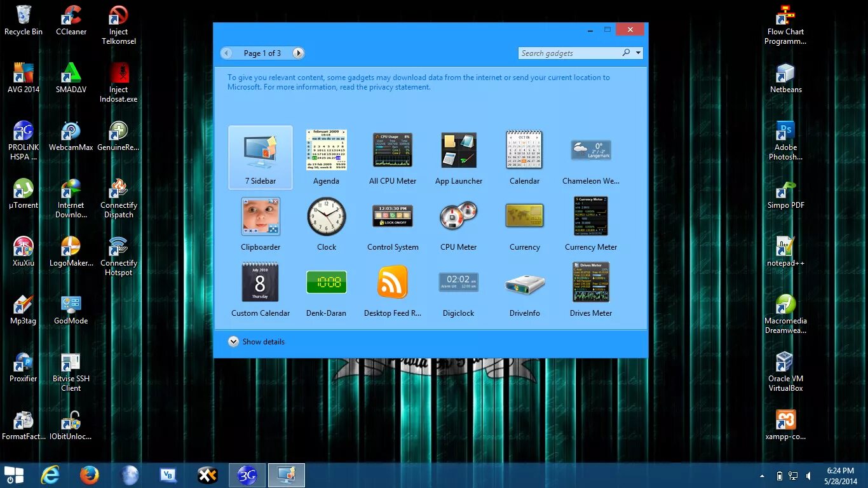Open the Chameleon Weather gadget
Screen dimensions: 868x488
click(590, 150)
